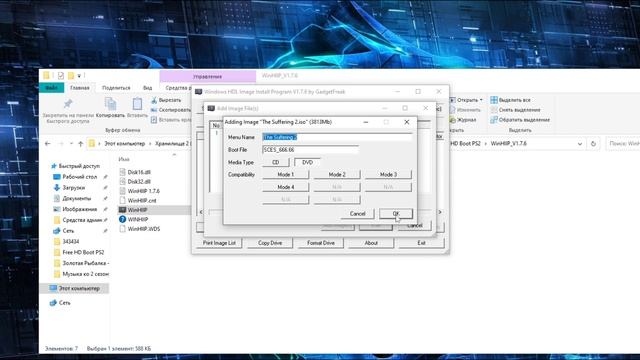Click the Вставить ярлык ribbon item
The image size is (640, 360).
[170, 120]
